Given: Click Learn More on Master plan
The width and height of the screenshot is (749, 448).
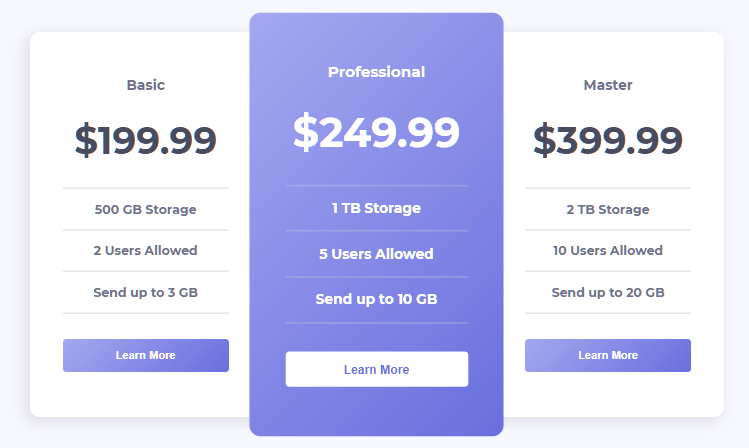Looking at the screenshot, I should tap(608, 355).
